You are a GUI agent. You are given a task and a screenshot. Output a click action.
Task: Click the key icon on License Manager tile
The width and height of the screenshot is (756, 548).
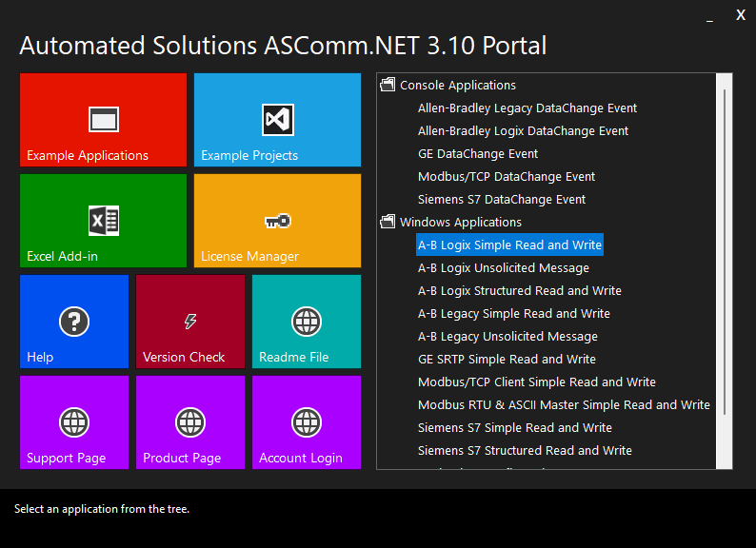click(278, 221)
